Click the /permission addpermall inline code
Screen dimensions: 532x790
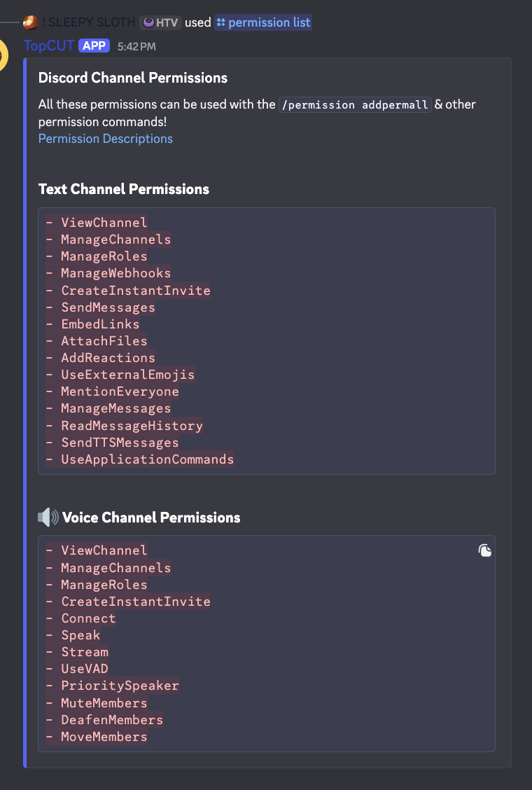coord(355,105)
